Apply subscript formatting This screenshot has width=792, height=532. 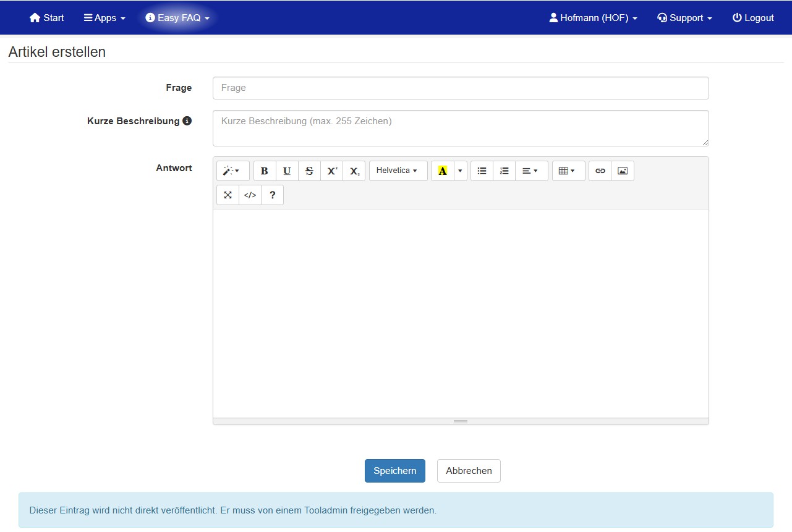tap(354, 171)
